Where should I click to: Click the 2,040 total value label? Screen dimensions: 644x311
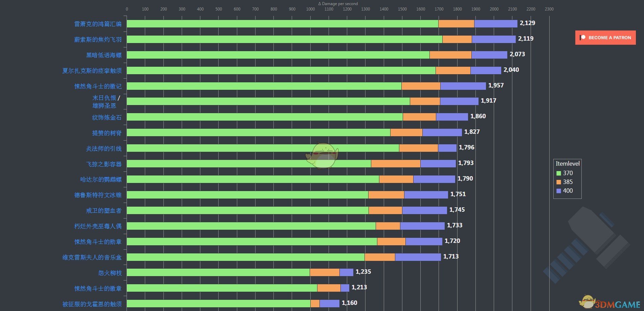coord(511,70)
